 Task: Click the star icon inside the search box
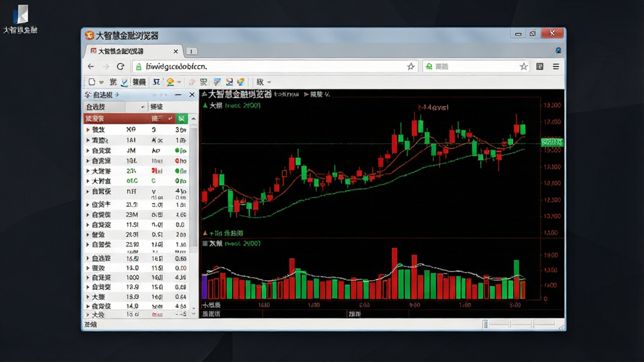pos(523,67)
